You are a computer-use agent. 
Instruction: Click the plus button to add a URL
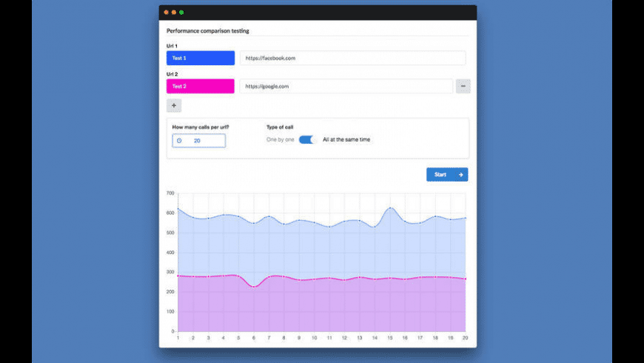174,105
